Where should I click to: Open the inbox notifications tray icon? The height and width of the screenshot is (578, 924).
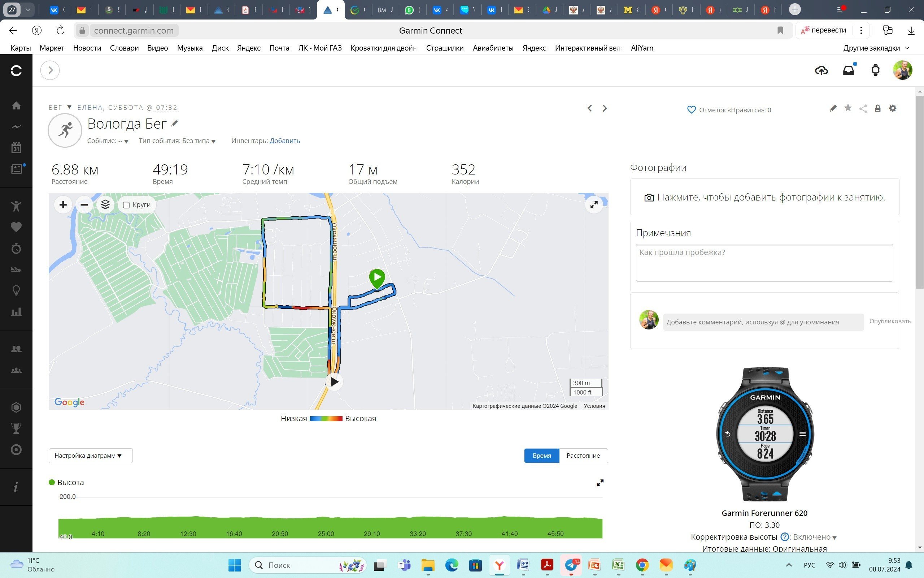coord(849,70)
